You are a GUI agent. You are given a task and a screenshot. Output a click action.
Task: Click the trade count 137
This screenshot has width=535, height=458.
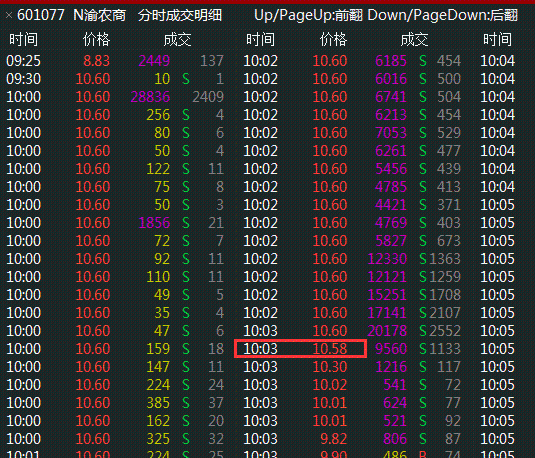click(212, 61)
